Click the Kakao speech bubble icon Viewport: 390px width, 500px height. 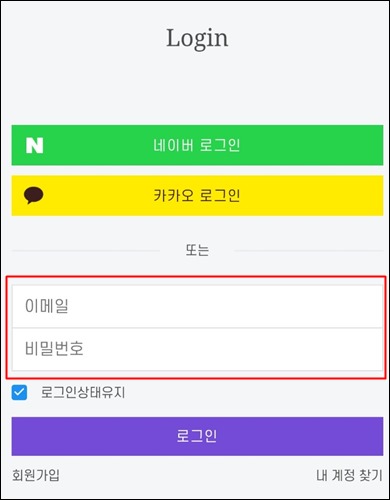click(x=34, y=195)
